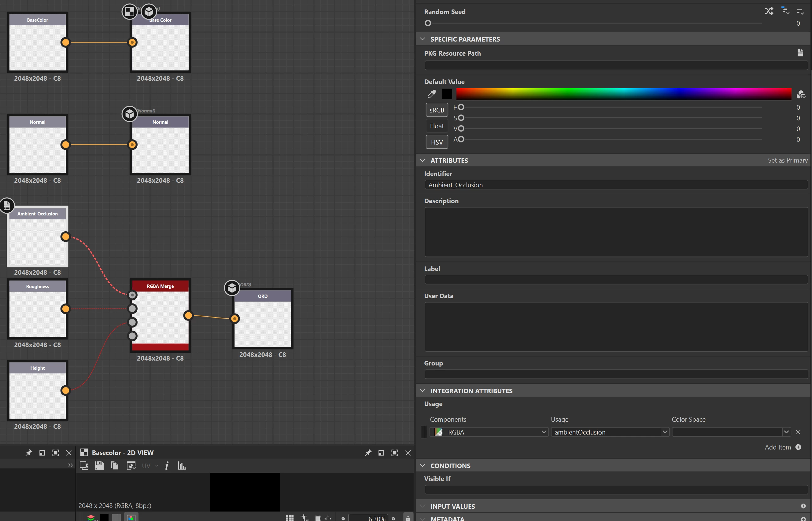The height and width of the screenshot is (521, 812).
Task: Click the PKG Resource Path file icon
Action: [800, 53]
